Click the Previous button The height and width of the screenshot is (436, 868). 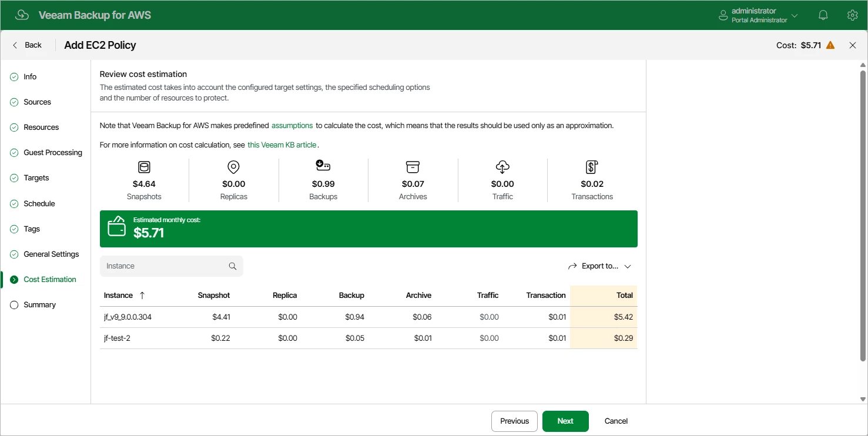(514, 421)
